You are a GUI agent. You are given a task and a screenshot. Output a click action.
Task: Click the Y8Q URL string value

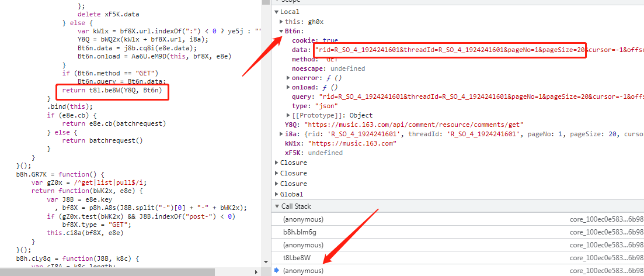click(x=413, y=125)
